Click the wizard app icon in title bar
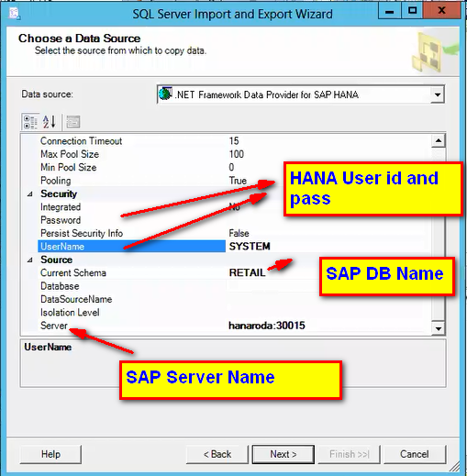The image size is (467, 476). [x=14, y=14]
